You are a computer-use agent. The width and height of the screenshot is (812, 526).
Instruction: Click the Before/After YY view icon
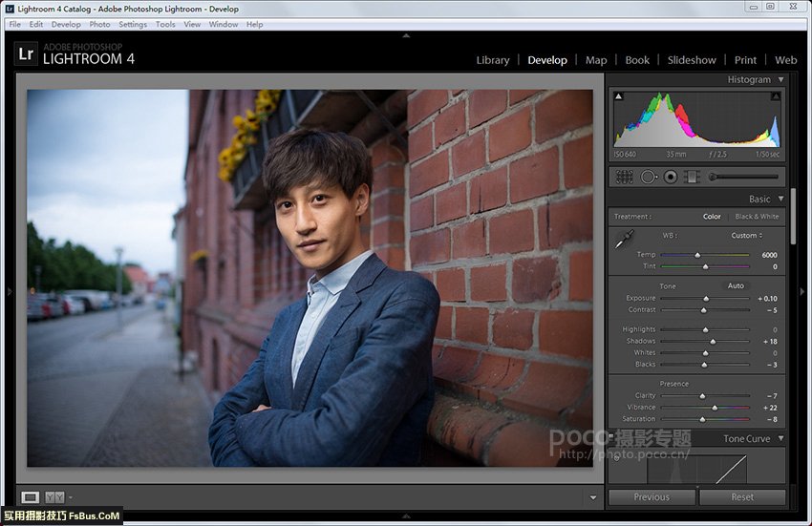pos(54,497)
